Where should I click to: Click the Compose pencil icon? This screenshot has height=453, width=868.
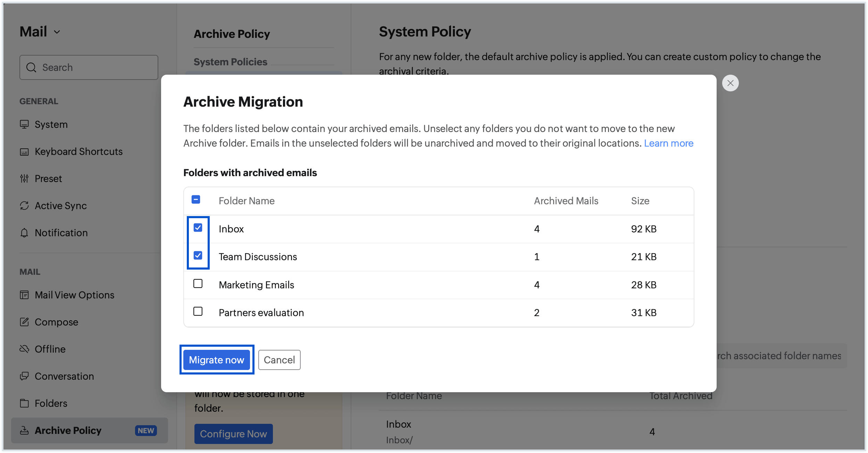24,322
